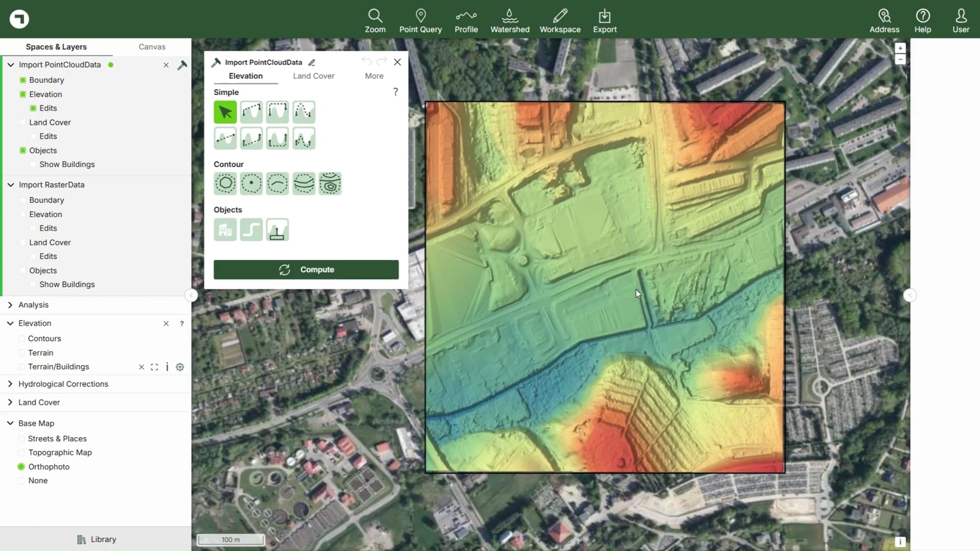
Task: Choose the buildings object tool
Action: [x=225, y=230]
